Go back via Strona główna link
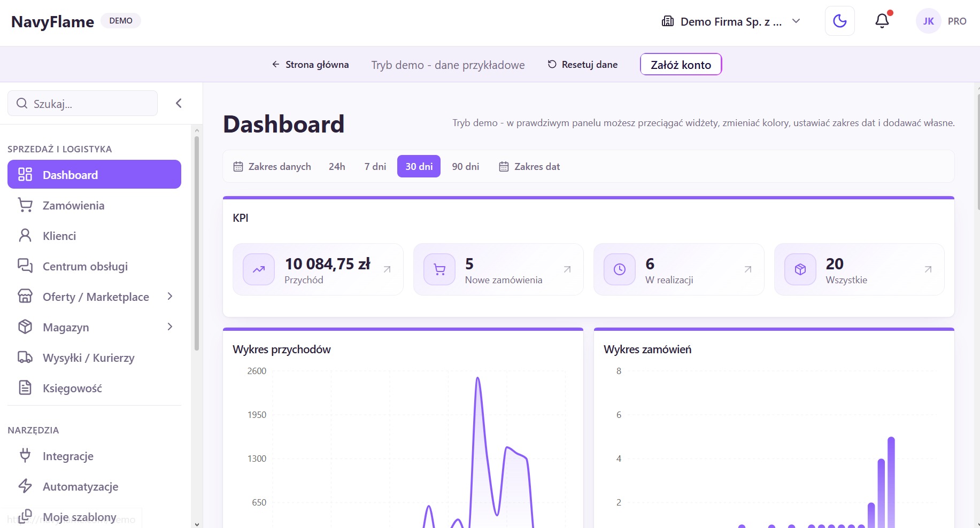 [x=310, y=65]
